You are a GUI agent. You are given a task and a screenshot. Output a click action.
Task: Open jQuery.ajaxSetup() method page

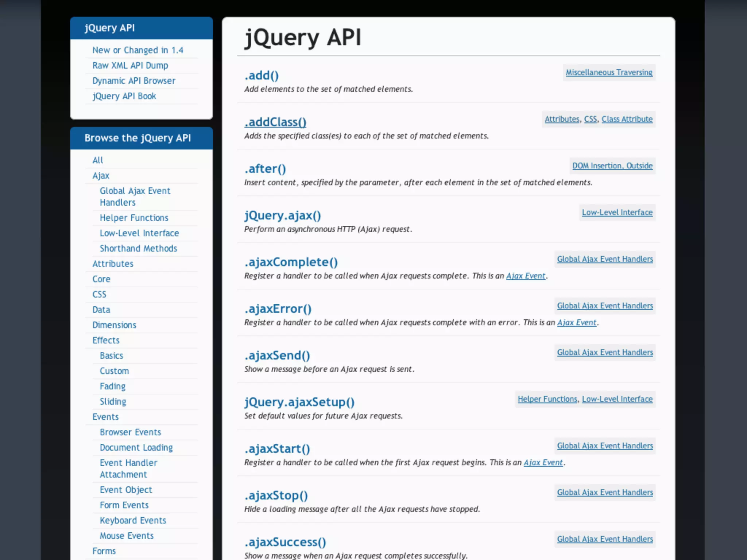pos(299,402)
